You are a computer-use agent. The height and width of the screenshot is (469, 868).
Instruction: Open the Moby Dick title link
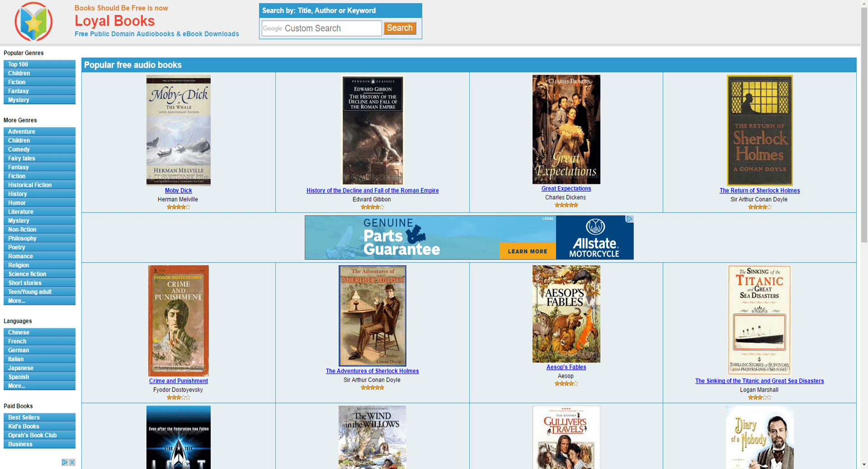[x=178, y=191]
